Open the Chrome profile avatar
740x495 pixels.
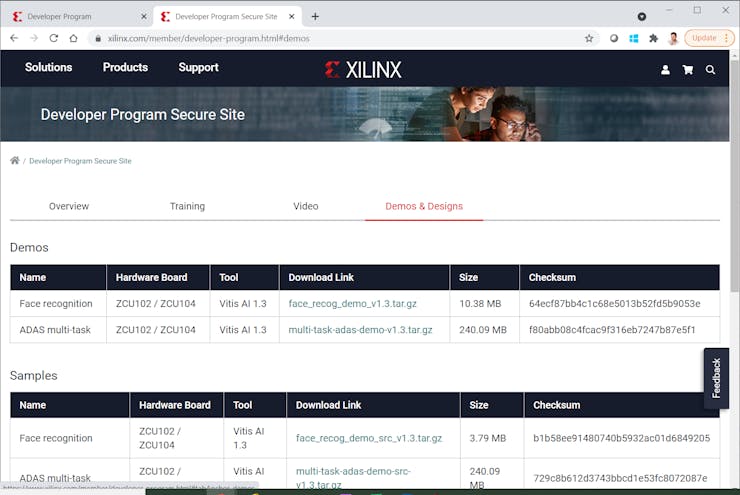pos(673,38)
